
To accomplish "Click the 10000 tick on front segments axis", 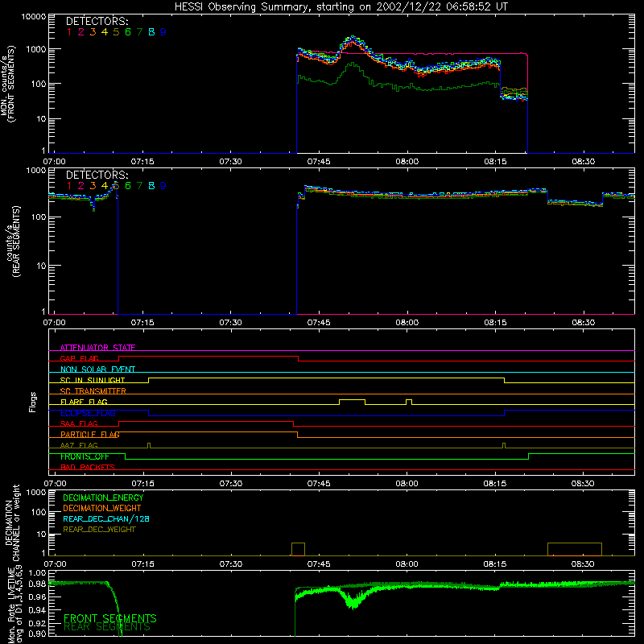I will point(34,16).
